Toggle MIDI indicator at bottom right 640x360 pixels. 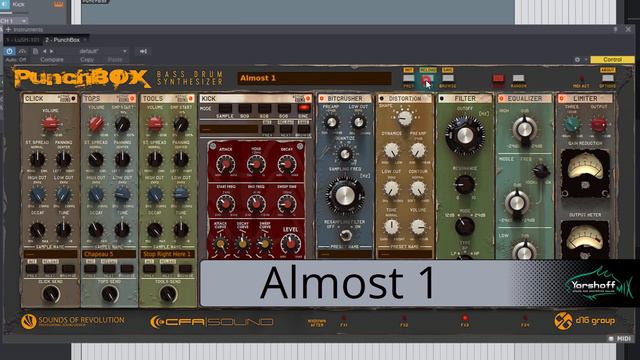tap(620, 338)
